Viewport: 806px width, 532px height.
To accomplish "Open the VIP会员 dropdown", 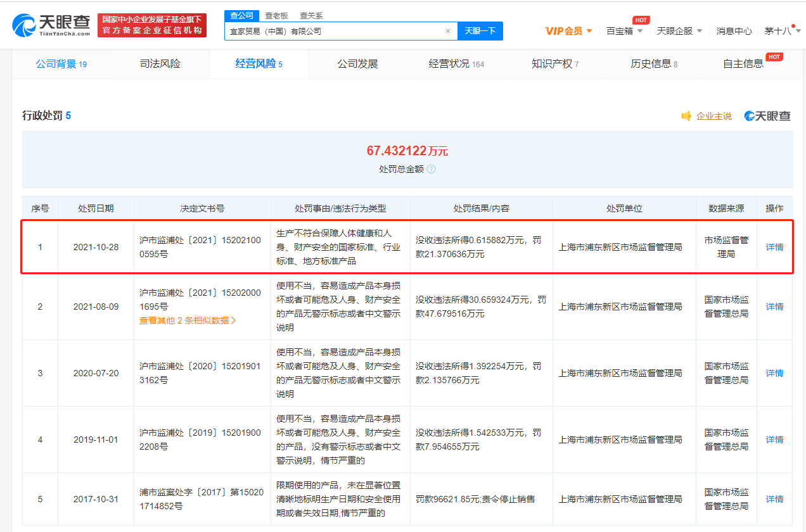I will tap(568, 30).
